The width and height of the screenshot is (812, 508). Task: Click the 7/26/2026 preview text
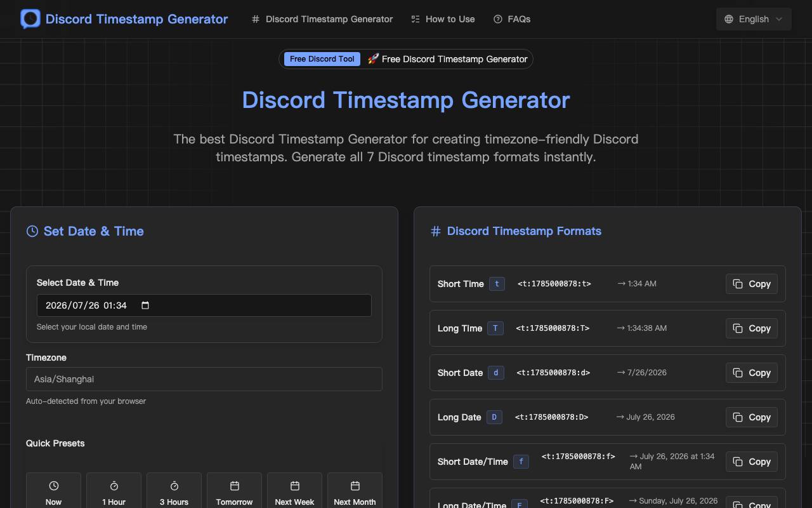pyautogui.click(x=642, y=373)
